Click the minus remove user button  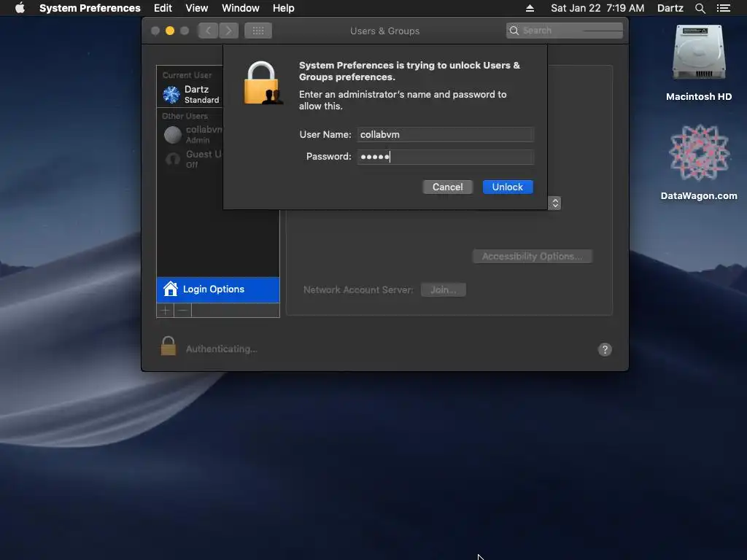(182, 311)
